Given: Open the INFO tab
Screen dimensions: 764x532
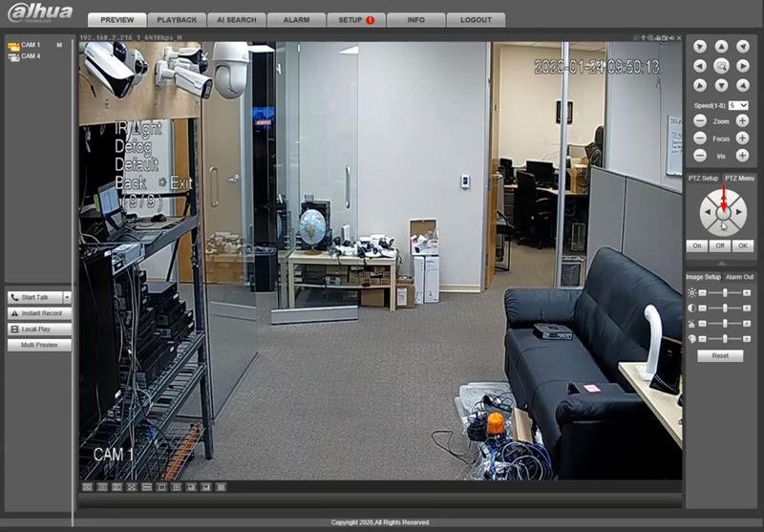Looking at the screenshot, I should pyautogui.click(x=416, y=20).
